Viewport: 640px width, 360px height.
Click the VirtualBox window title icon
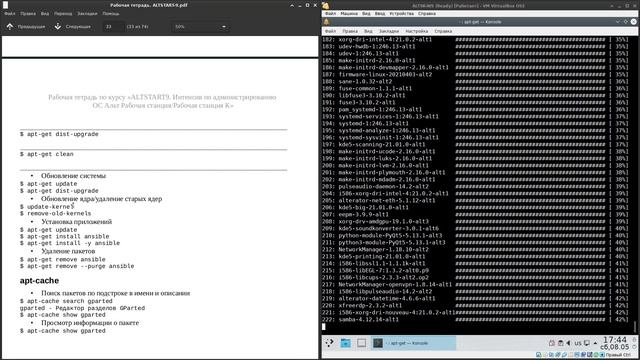[x=326, y=5]
